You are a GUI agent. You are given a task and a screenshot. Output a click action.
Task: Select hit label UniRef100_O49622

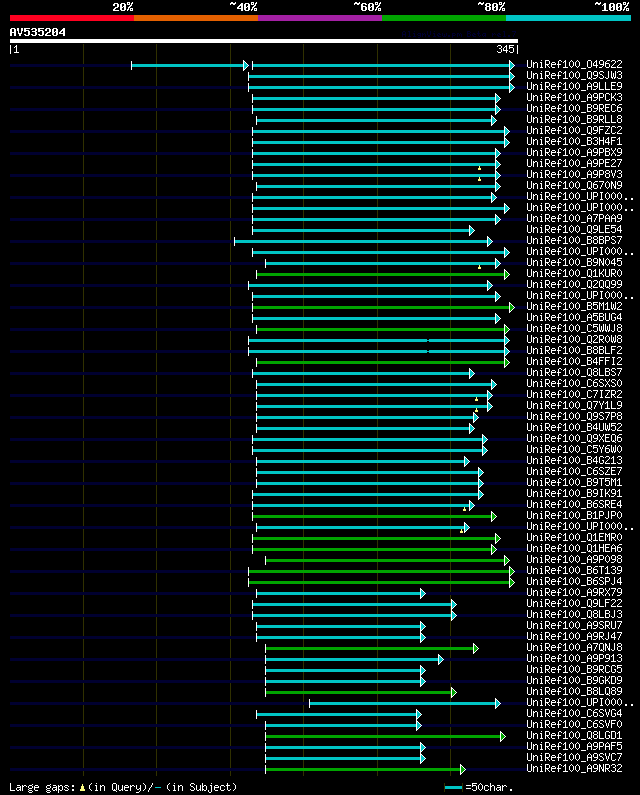pos(574,64)
